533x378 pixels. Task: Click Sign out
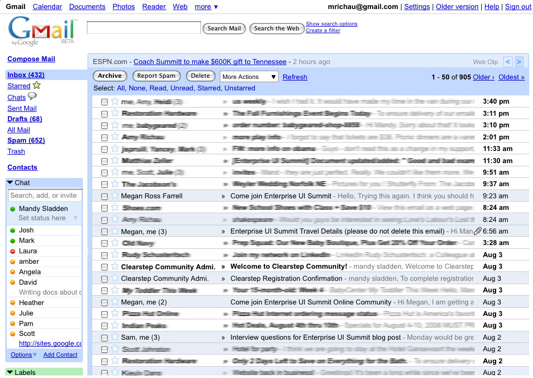[518, 6]
